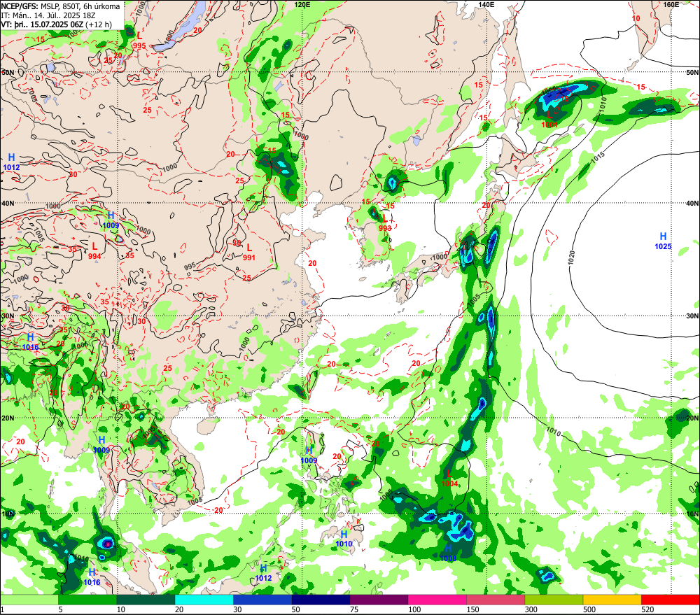This screenshot has width=700, height=615.
Task: Click the 'H 1010' high pressure marker
Action: coord(344,539)
